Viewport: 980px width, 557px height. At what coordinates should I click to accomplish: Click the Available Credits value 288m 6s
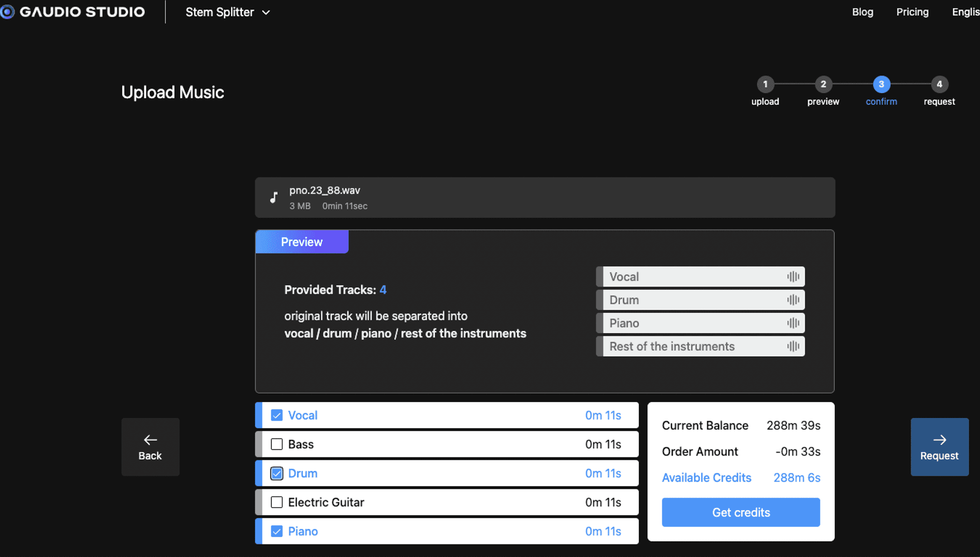pos(797,478)
